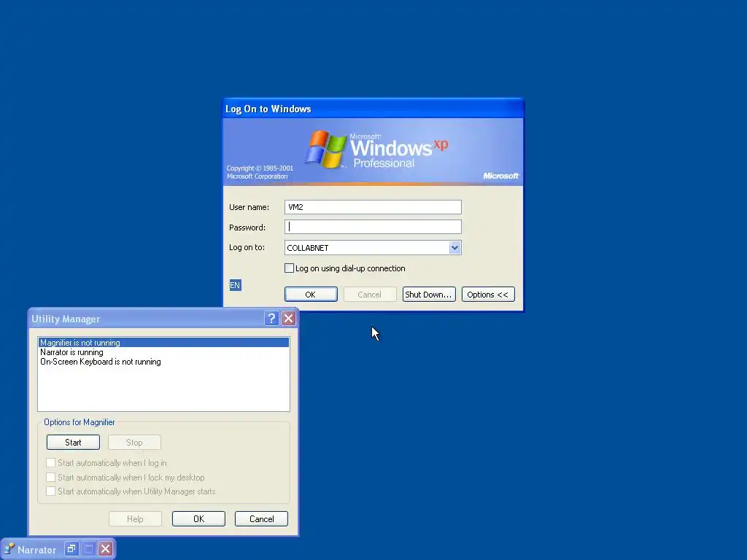Start the Magnifier utility
The image size is (747, 560).
click(x=74, y=443)
